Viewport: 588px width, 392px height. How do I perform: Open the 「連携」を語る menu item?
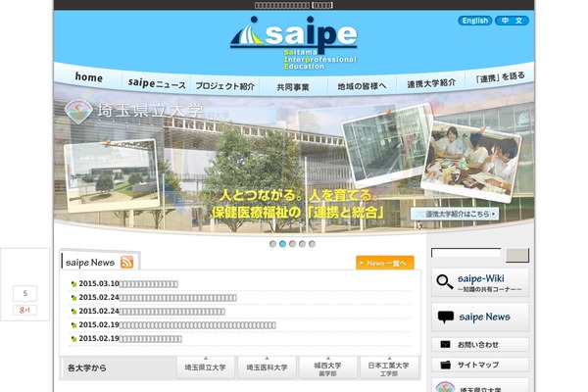pyautogui.click(x=500, y=77)
